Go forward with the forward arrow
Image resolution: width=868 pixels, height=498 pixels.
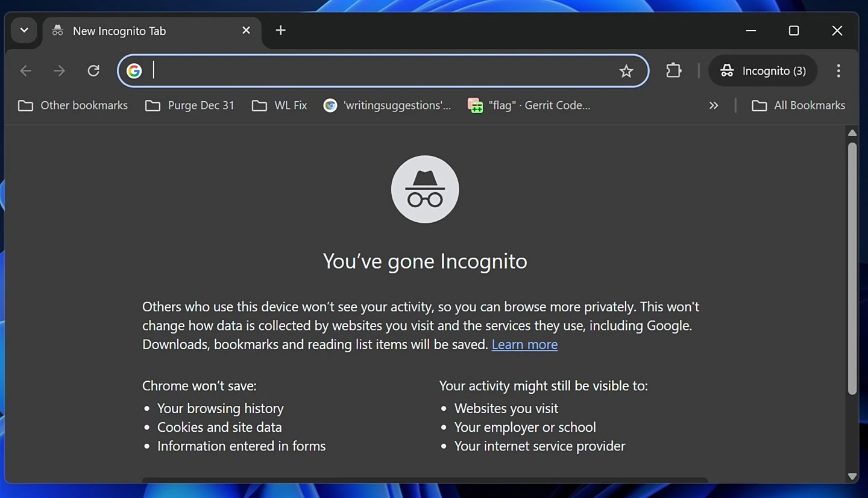point(59,71)
